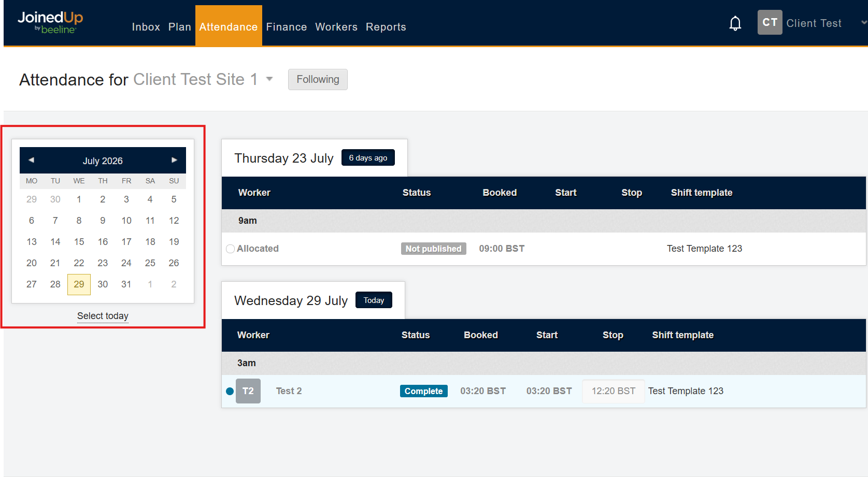Click the Test 2 worker name
The height and width of the screenshot is (477, 868).
(x=289, y=391)
